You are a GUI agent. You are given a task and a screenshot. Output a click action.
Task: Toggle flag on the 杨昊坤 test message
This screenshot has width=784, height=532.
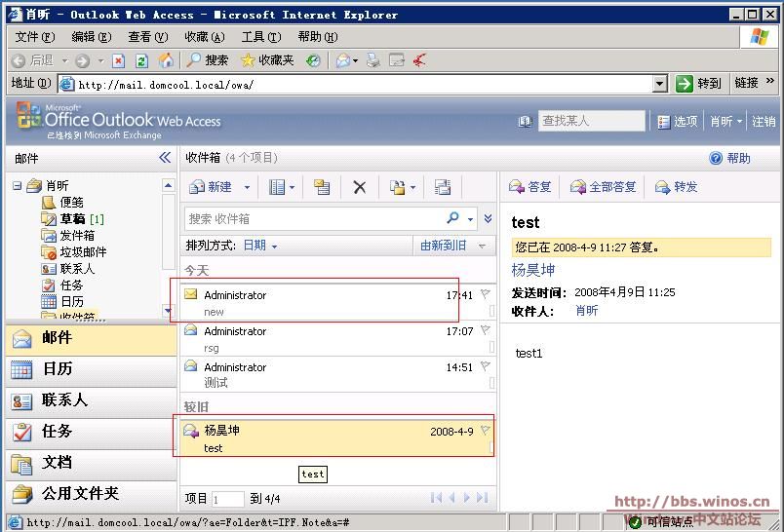tap(486, 431)
